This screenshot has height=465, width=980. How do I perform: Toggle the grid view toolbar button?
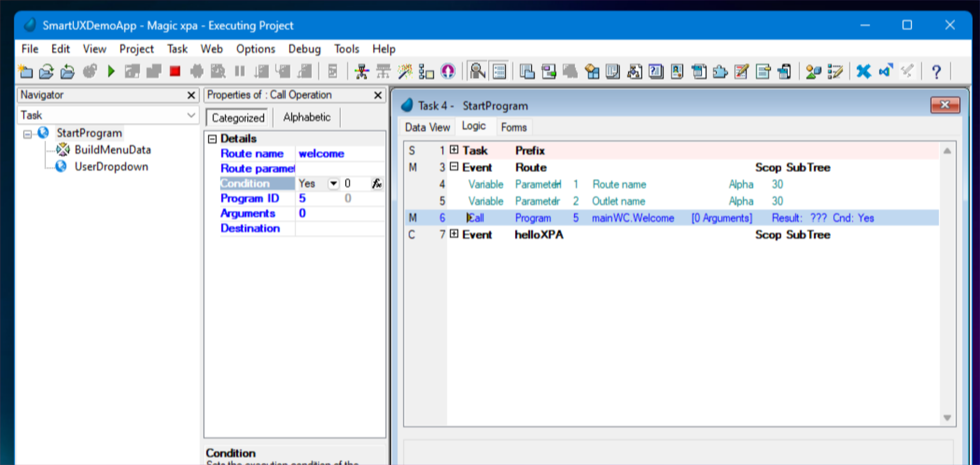tap(499, 71)
